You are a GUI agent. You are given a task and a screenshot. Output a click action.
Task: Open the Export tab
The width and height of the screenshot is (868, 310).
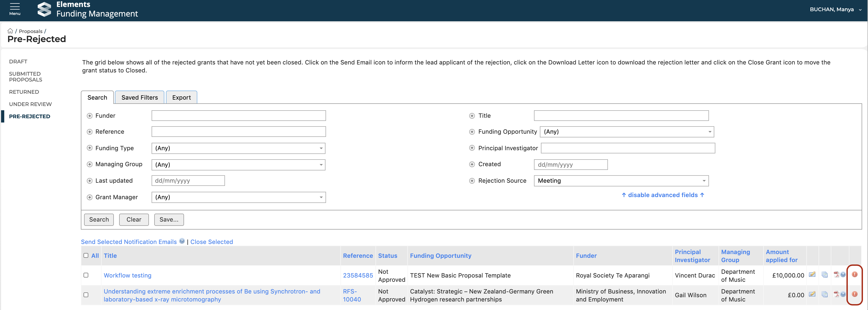click(x=181, y=97)
